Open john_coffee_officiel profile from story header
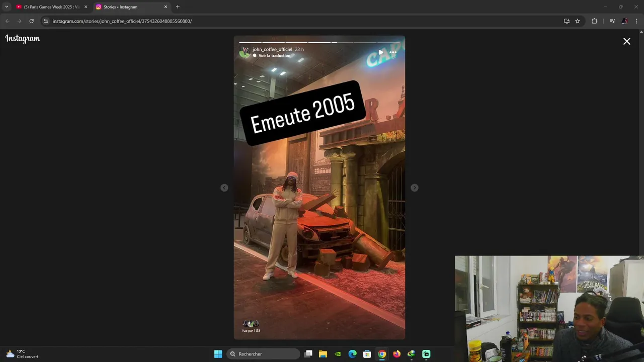The width and height of the screenshot is (644, 362). tap(272, 49)
